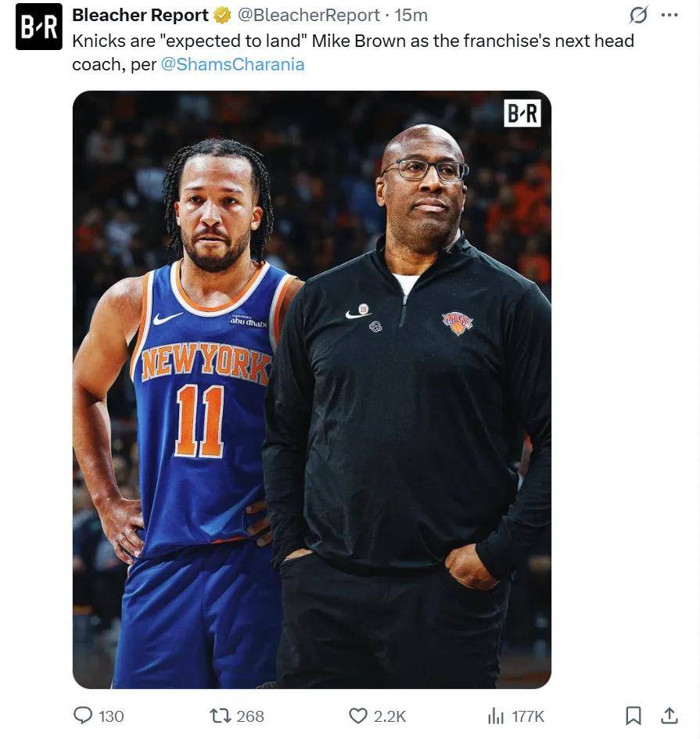
Task: Toggle the like heart icon
Action: [x=357, y=716]
